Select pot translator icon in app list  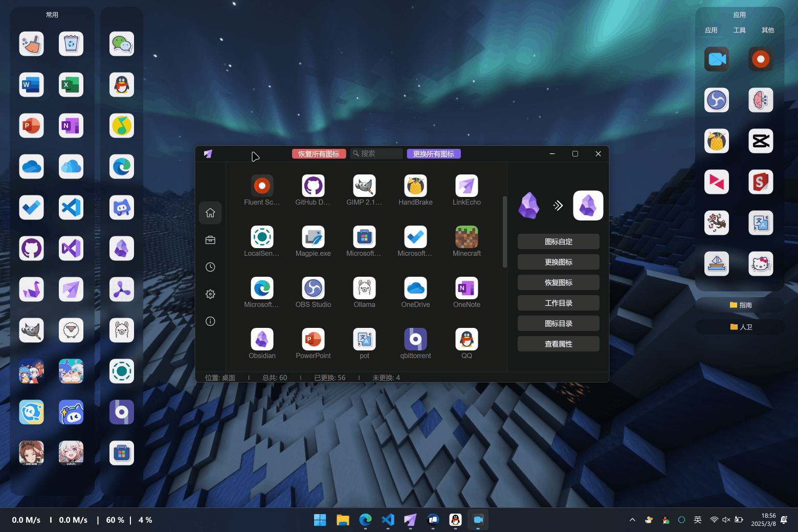click(x=364, y=339)
